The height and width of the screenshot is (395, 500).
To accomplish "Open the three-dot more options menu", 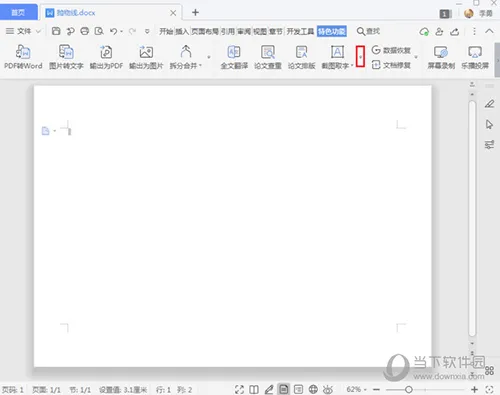I will click(474, 32).
